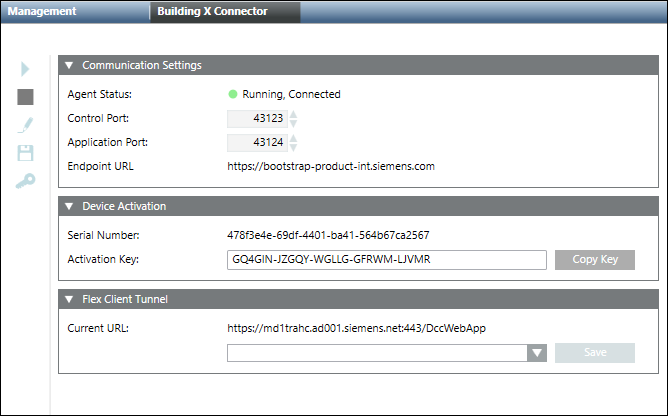
Task: Click the Stop agent square icon
Action: tap(26, 97)
